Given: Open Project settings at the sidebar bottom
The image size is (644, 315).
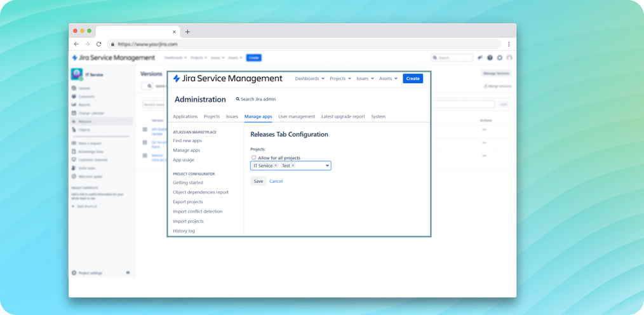Looking at the screenshot, I should point(86,272).
